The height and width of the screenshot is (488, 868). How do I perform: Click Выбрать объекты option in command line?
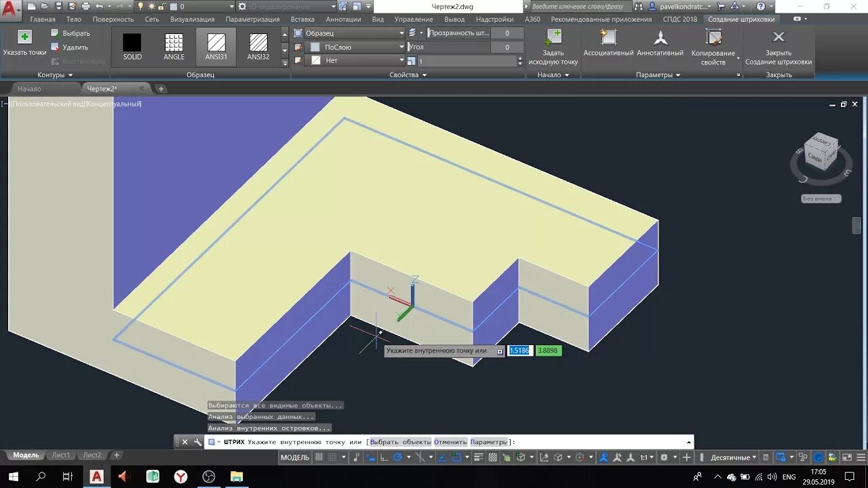400,442
